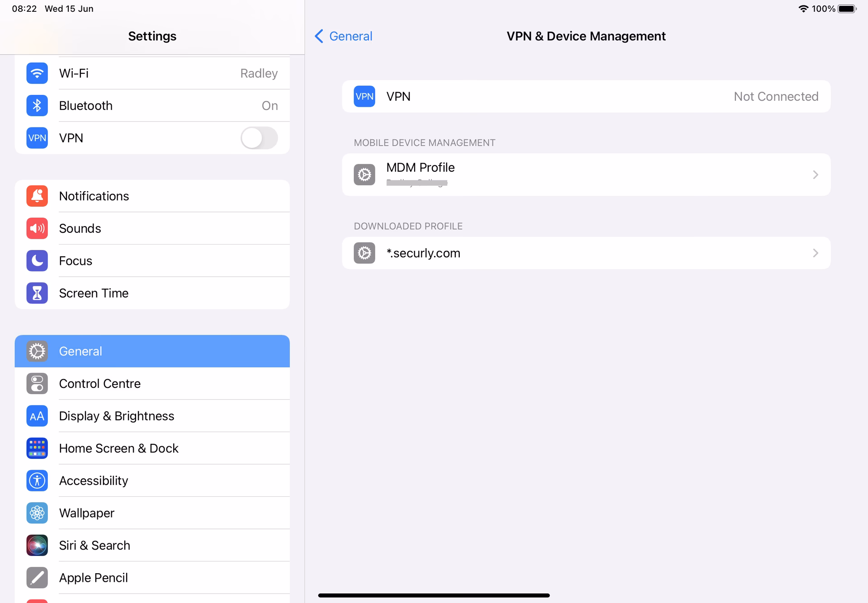Click the Siri & Search icon
This screenshot has height=603, width=868.
tap(37, 545)
